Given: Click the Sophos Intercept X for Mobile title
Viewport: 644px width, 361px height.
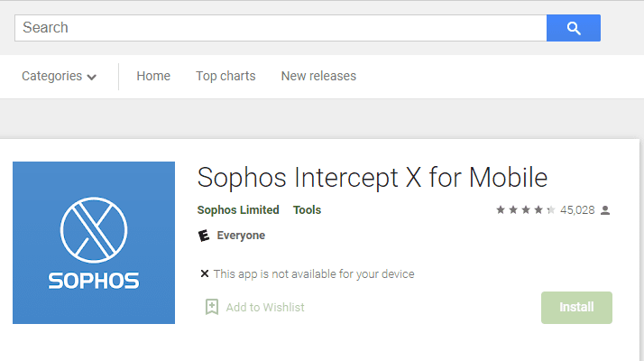Looking at the screenshot, I should 373,178.
